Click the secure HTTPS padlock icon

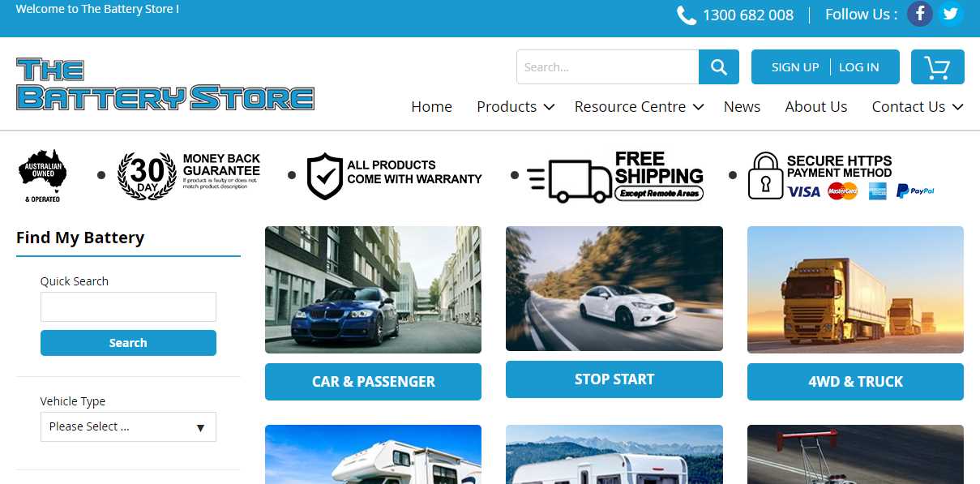point(764,176)
